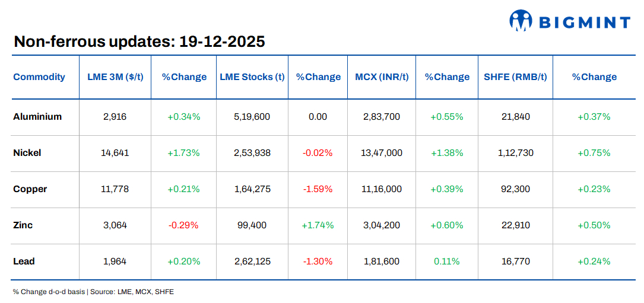The image size is (644, 303).
Task: Click the LME Stocks (t) column header
Action: pyautogui.click(x=252, y=77)
